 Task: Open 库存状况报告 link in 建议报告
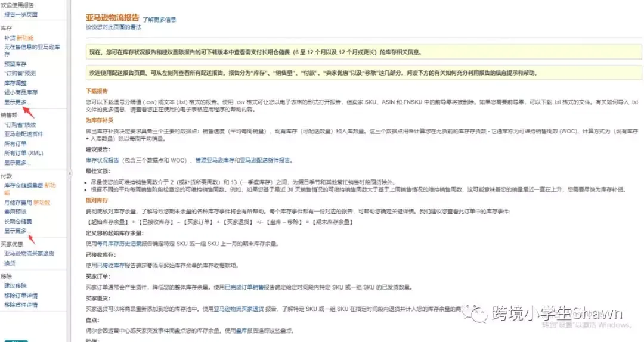tap(103, 160)
